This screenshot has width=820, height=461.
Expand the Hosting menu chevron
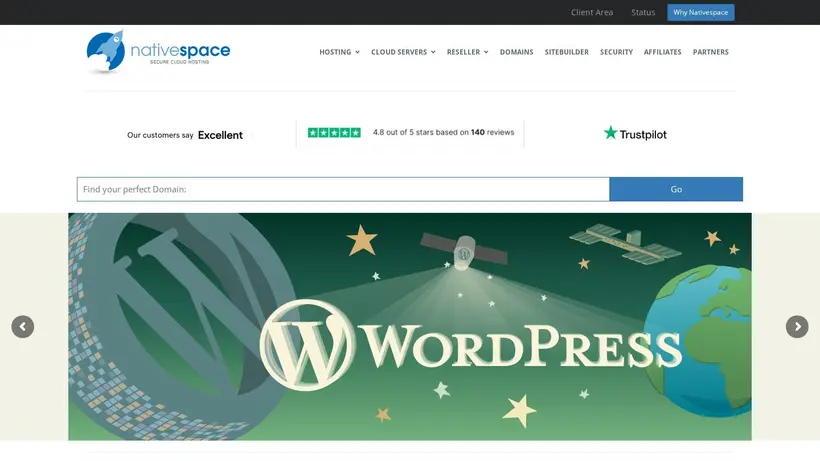tap(358, 52)
